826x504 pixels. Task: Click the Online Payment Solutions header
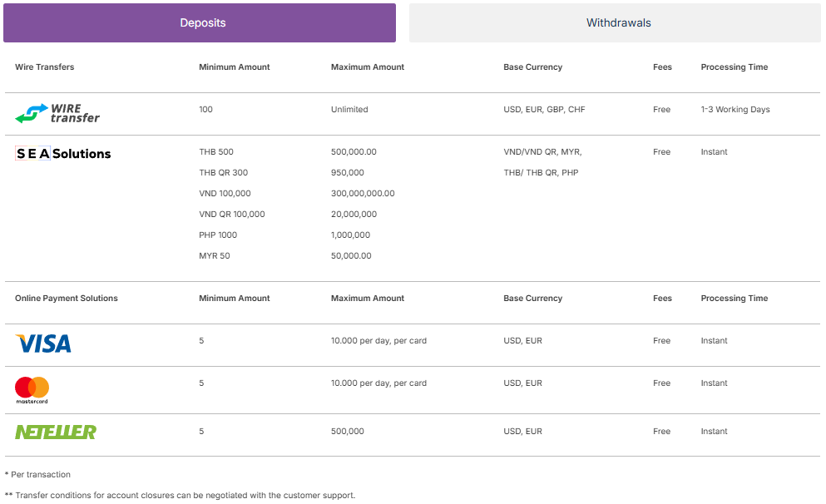67,299
